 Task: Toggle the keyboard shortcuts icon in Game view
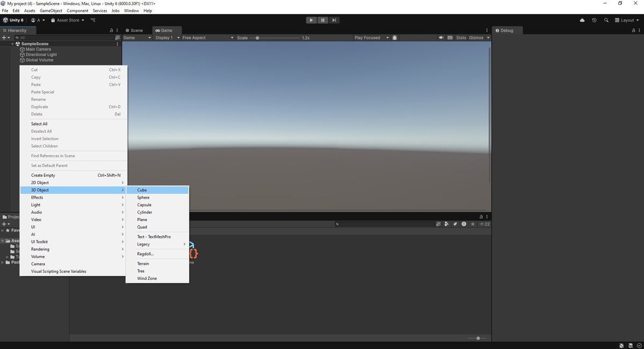coord(449,38)
